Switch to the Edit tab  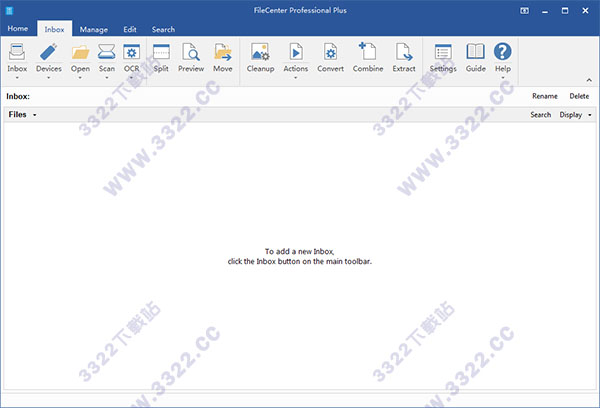(x=130, y=29)
